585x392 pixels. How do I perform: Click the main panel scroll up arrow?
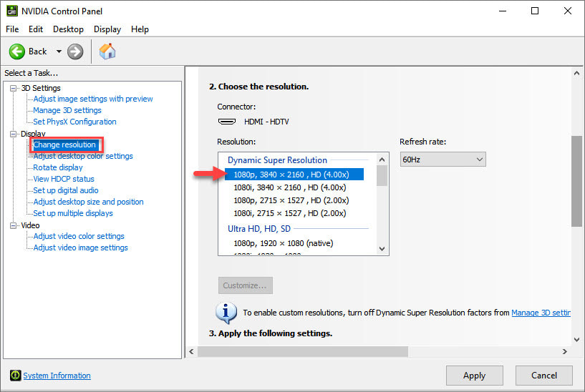(x=576, y=74)
